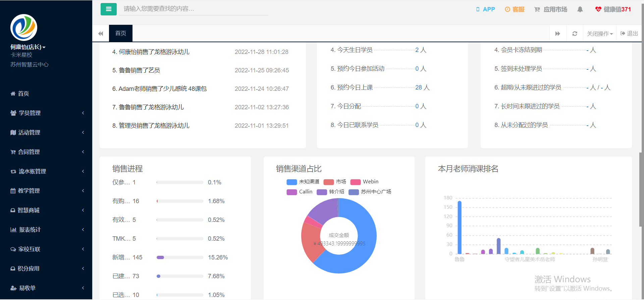Open the 报表统计 menu item
Image resolution: width=644 pixels, height=300 pixels.
tap(46, 230)
